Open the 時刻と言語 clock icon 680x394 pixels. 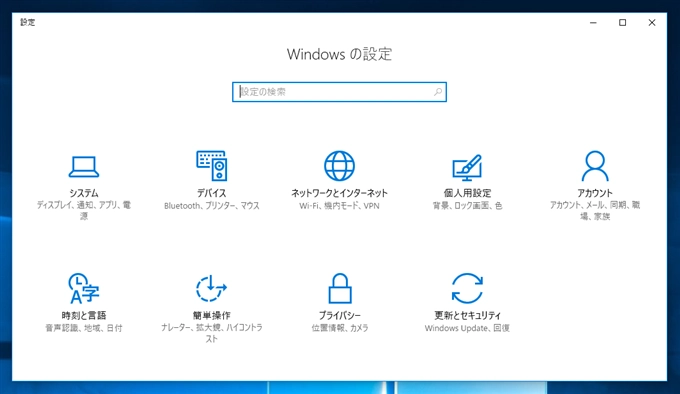tap(84, 288)
